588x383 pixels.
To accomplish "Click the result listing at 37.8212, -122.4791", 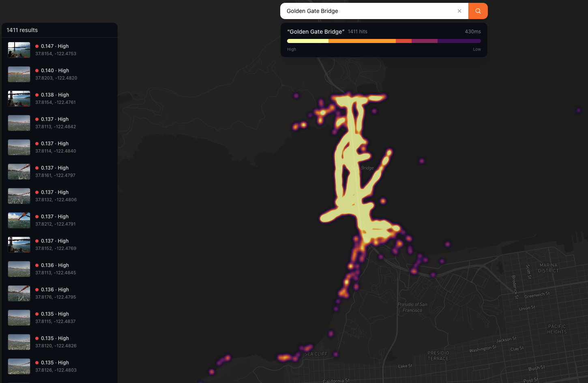I will [x=56, y=220].
